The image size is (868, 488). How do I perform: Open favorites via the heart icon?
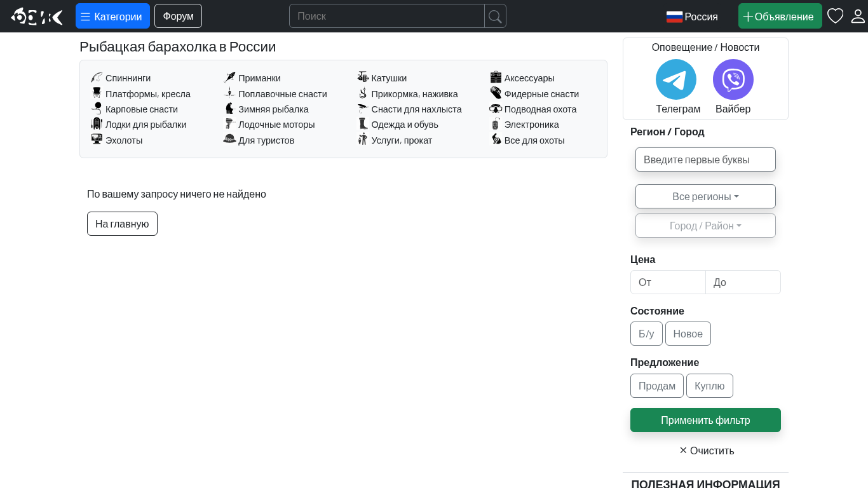click(x=835, y=16)
